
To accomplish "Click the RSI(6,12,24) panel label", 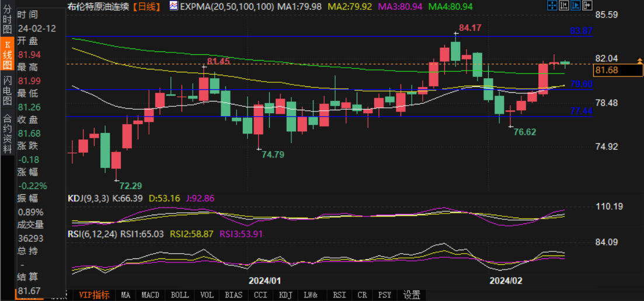I will pos(93,234).
